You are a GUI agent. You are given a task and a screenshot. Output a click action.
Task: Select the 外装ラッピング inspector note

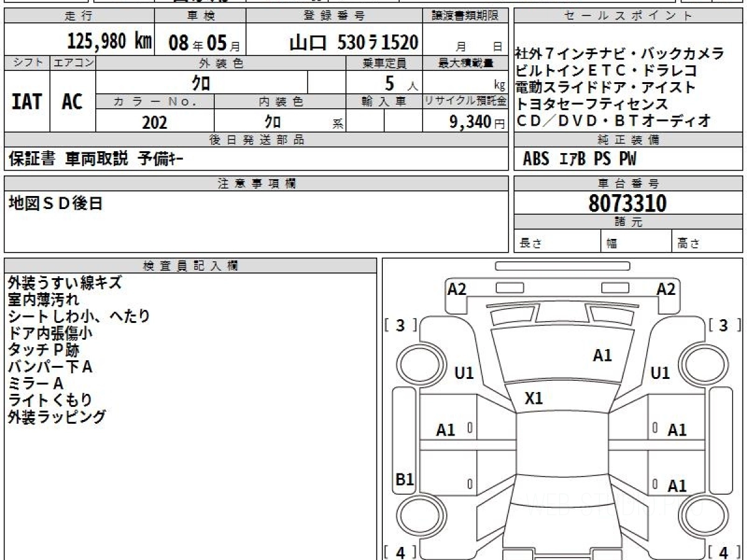click(x=57, y=417)
